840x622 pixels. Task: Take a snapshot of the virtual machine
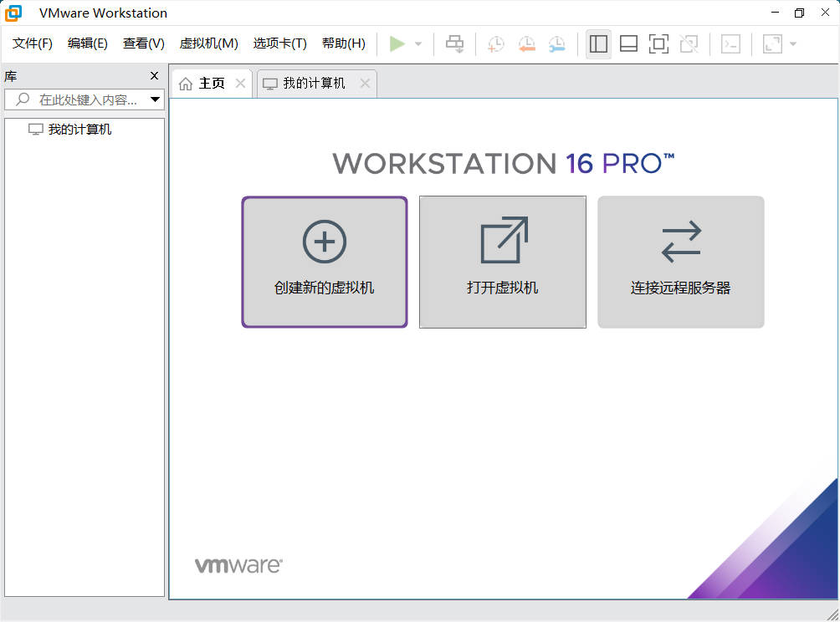[x=494, y=43]
